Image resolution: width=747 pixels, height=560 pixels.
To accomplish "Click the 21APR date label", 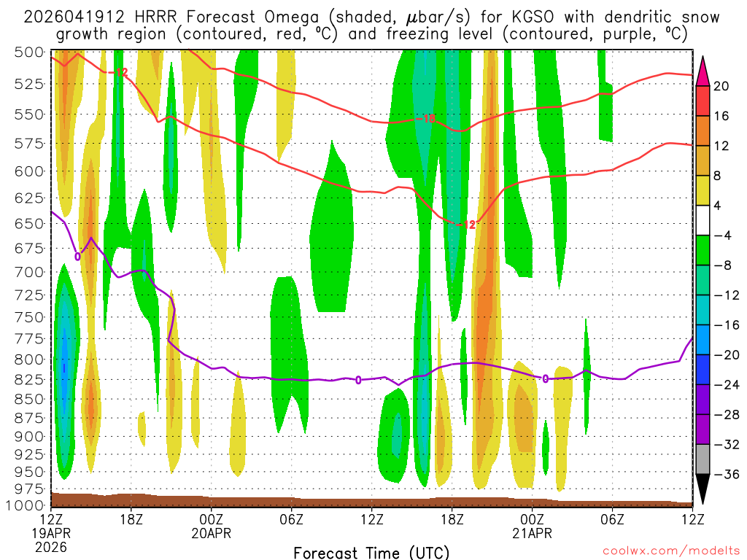I will [532, 533].
